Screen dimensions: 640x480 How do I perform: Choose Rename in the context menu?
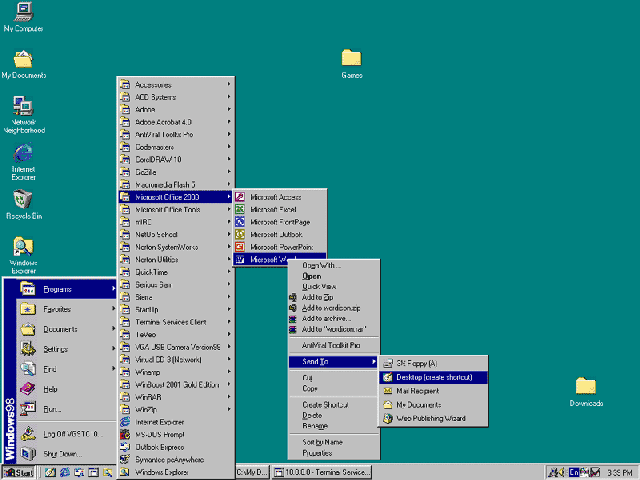tap(334, 426)
